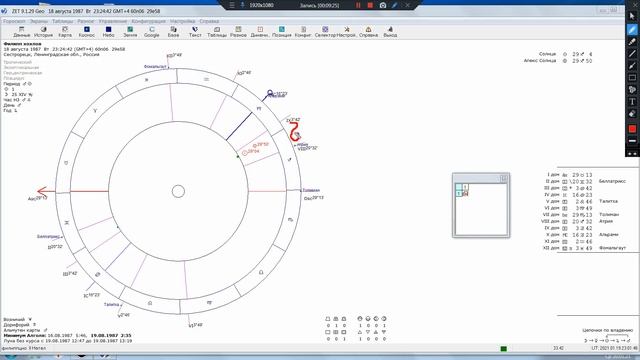Pause the screen recording
Screen dimensions: 640x360
point(358,5)
